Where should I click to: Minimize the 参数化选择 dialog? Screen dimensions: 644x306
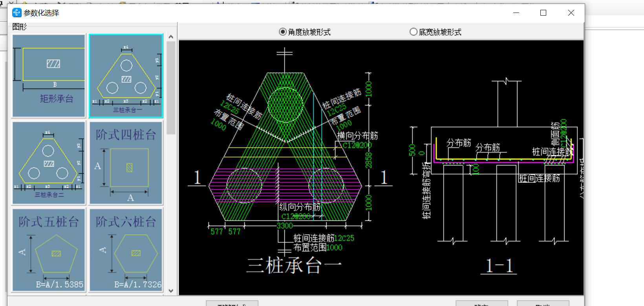516,13
